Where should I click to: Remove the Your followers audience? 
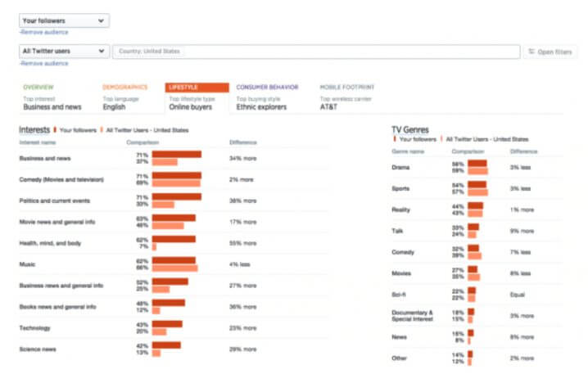(x=43, y=32)
